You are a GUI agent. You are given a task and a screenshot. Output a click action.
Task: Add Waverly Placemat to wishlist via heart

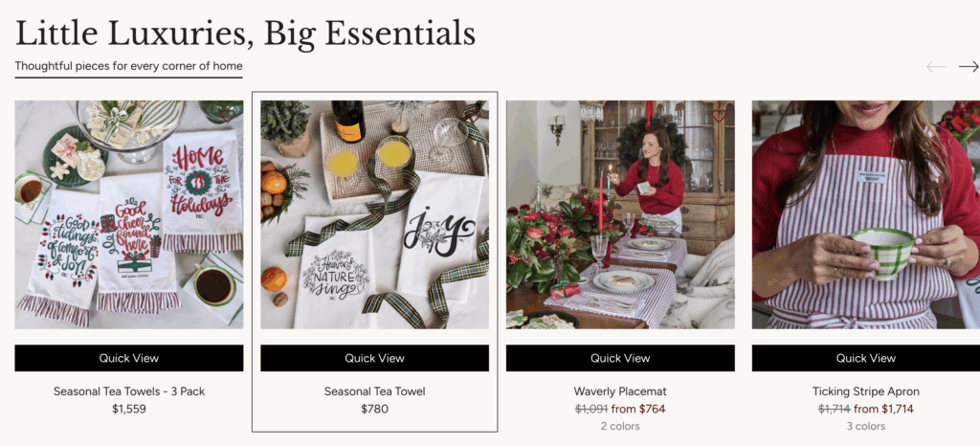[719, 116]
